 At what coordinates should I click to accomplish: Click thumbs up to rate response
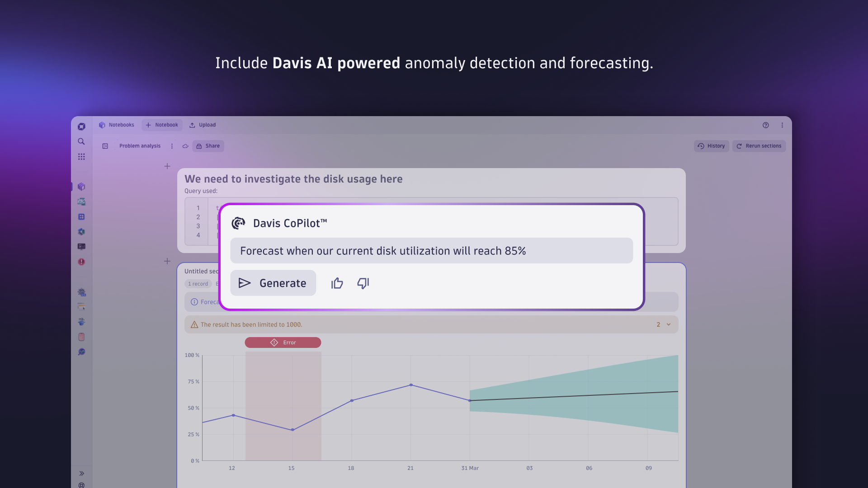[x=337, y=282]
